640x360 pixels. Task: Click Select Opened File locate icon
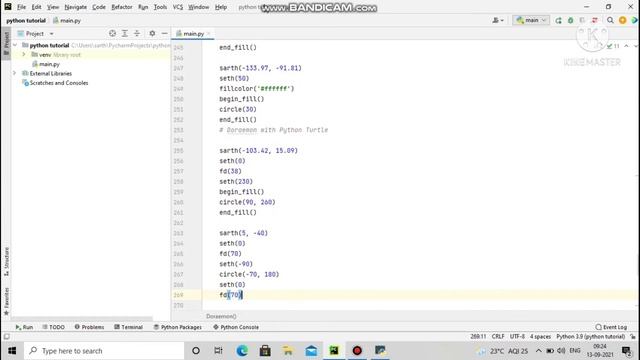point(112,33)
